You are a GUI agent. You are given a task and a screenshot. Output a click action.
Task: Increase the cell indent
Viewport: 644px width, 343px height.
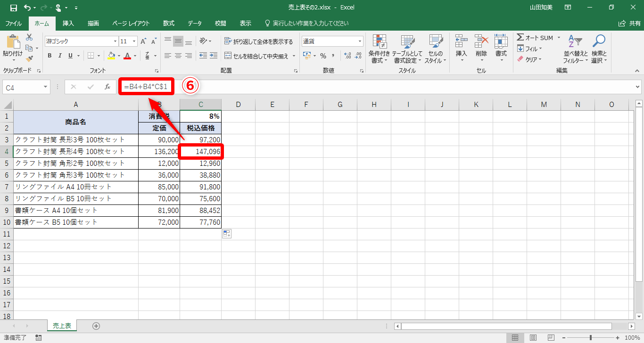click(215, 56)
